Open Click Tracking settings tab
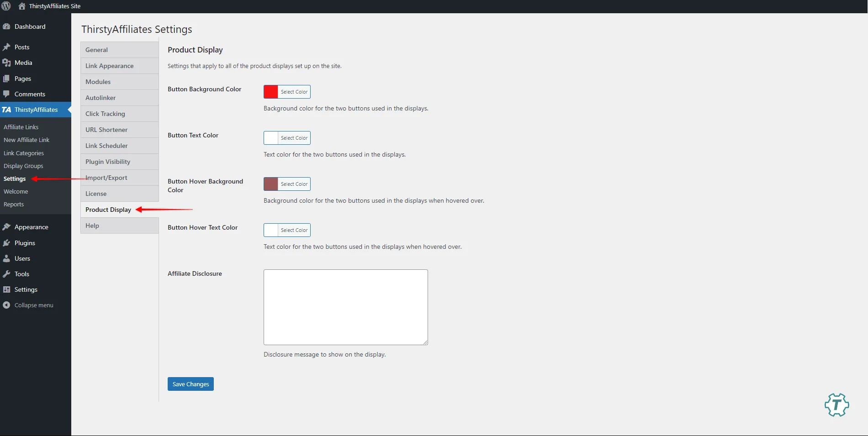This screenshot has width=868, height=436. (120, 114)
